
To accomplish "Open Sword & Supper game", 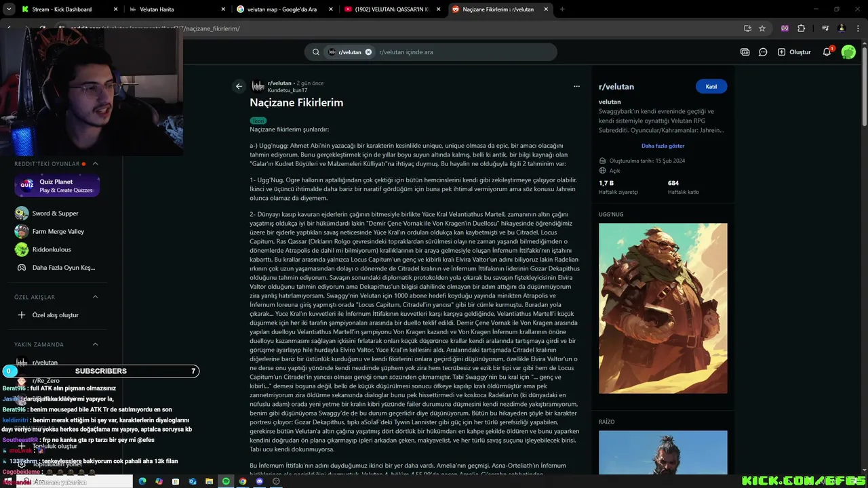I will tap(56, 213).
